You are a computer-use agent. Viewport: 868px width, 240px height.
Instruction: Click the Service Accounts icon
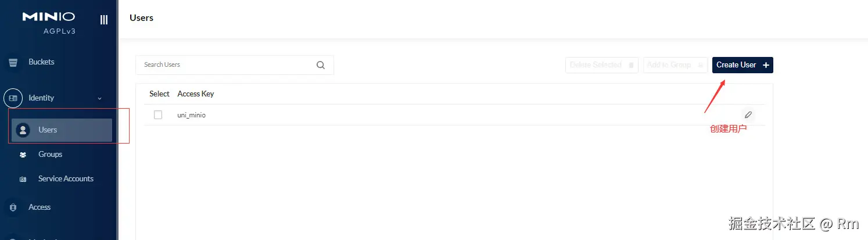click(x=23, y=179)
